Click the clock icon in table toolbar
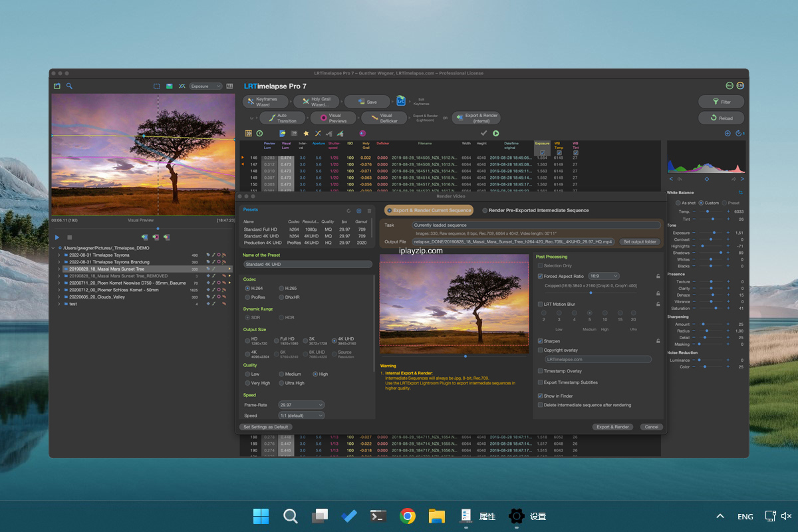 (259, 133)
